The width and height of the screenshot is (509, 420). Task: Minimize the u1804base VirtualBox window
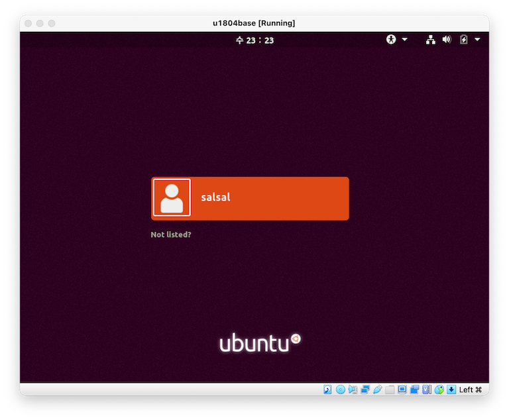[40, 23]
